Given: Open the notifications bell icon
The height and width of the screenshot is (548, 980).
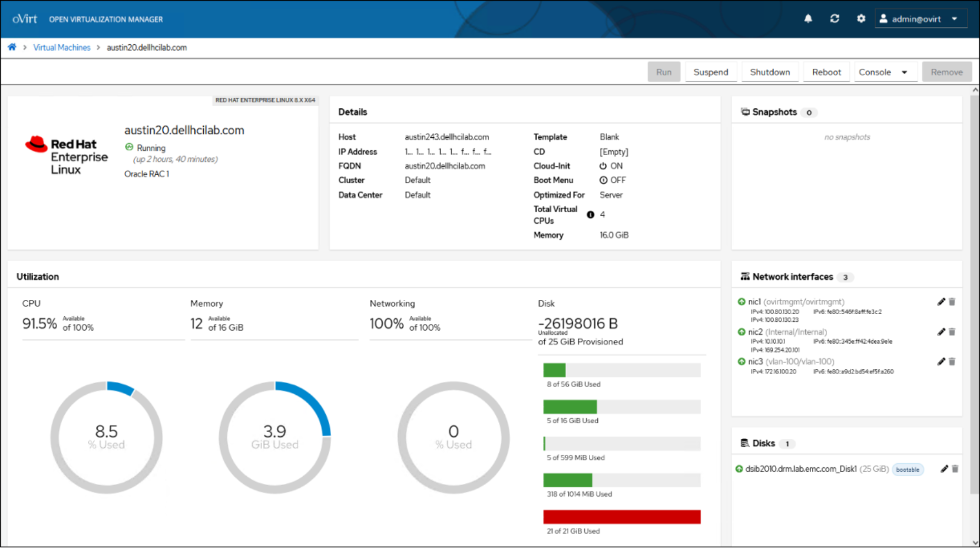Looking at the screenshot, I should coord(808,19).
